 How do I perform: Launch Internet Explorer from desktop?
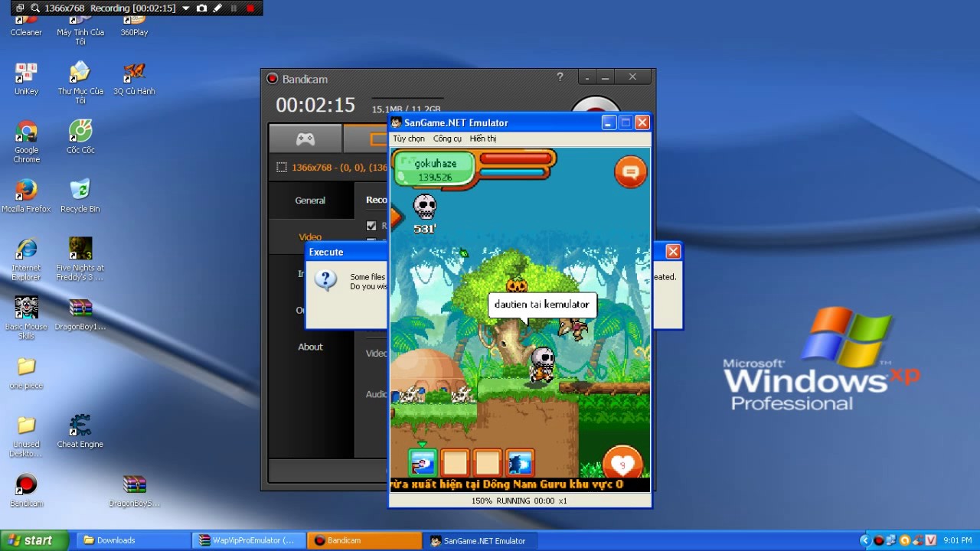[x=26, y=259]
